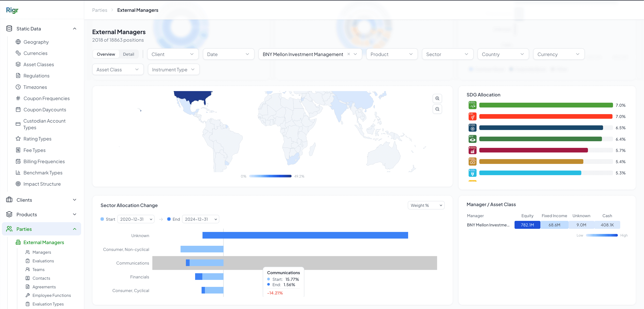This screenshot has width=644, height=309.
Task: Click the Unknown sector bar
Action: pyautogui.click(x=305, y=235)
